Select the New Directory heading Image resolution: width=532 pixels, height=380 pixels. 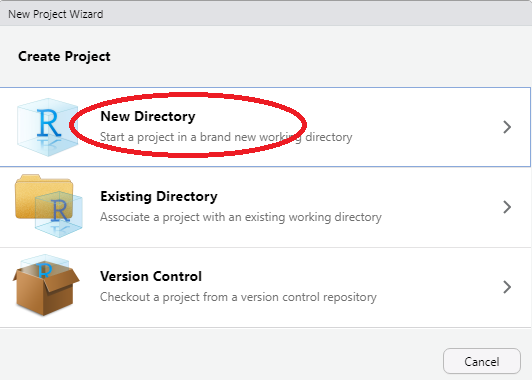(x=148, y=116)
